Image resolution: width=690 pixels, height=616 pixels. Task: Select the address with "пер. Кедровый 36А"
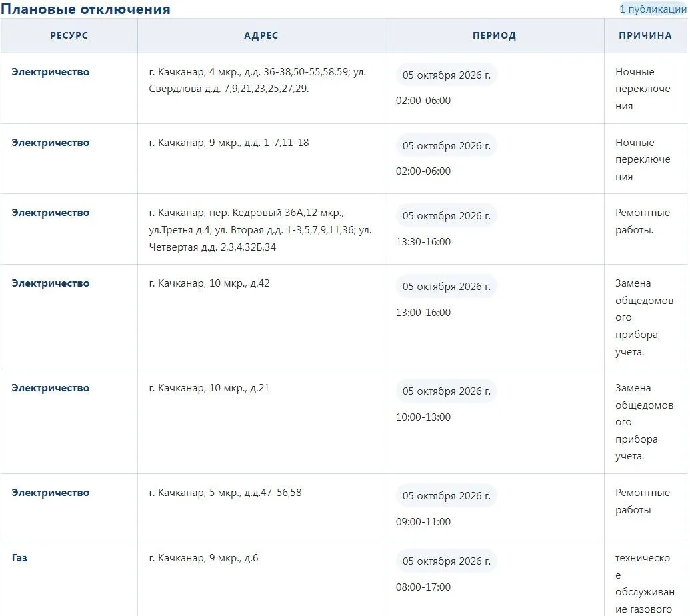point(260,230)
